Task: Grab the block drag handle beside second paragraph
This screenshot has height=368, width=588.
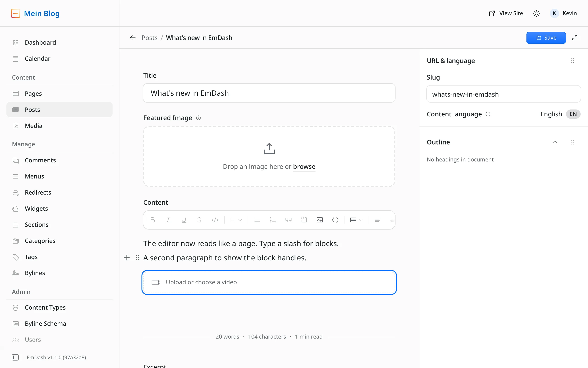Action: [x=137, y=258]
